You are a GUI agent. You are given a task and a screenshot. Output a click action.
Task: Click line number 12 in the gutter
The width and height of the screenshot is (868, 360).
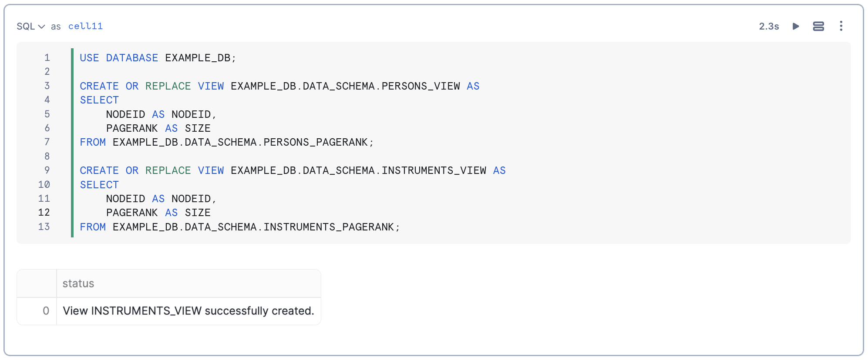(x=44, y=212)
